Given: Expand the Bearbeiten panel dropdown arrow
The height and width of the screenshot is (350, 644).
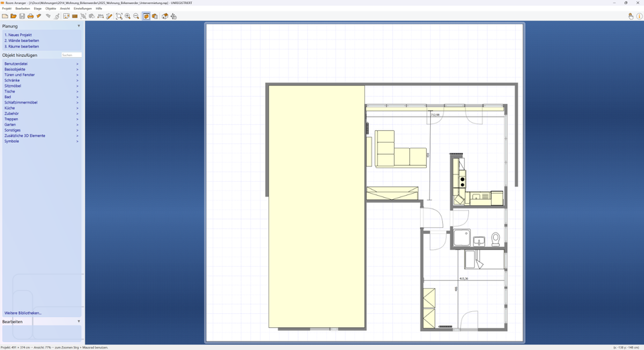Looking at the screenshot, I should (78, 322).
